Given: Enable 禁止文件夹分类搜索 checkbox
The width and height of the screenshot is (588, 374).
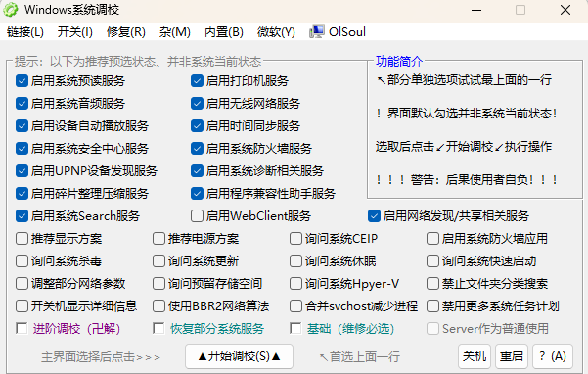Looking at the screenshot, I should pos(432,284).
